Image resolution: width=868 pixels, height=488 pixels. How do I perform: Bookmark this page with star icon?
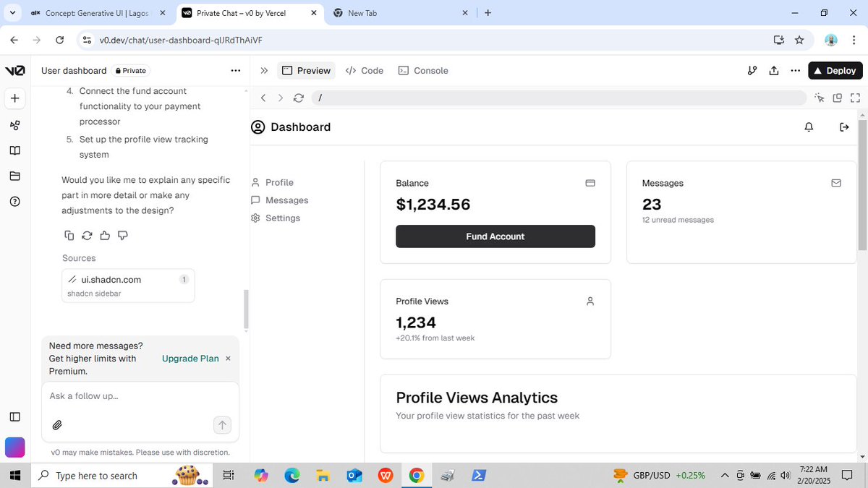[799, 40]
